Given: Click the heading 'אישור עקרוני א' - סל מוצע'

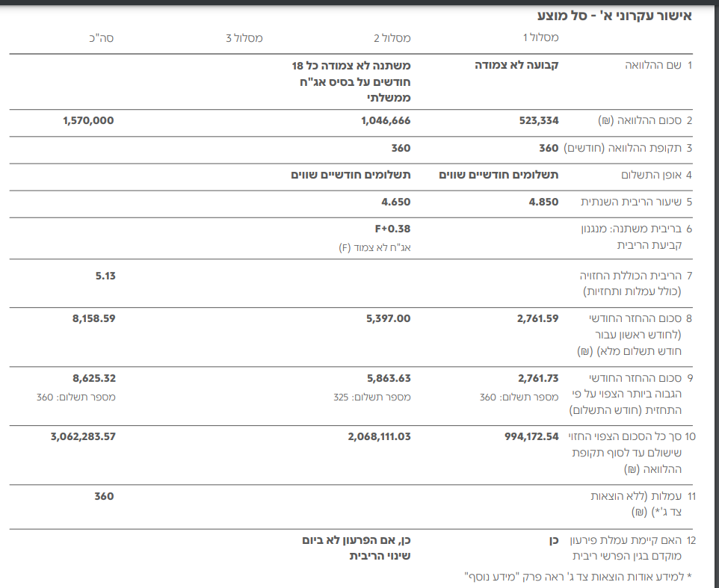Looking at the screenshot, I should click(614, 16).
